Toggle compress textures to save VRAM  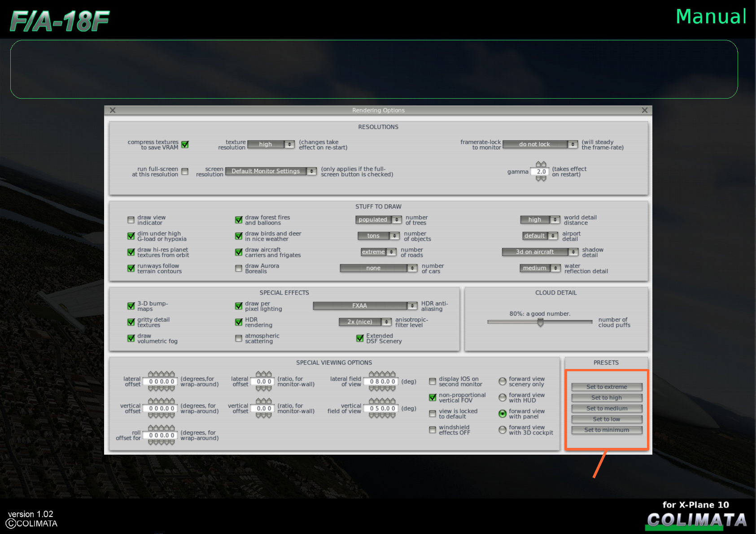click(x=185, y=144)
